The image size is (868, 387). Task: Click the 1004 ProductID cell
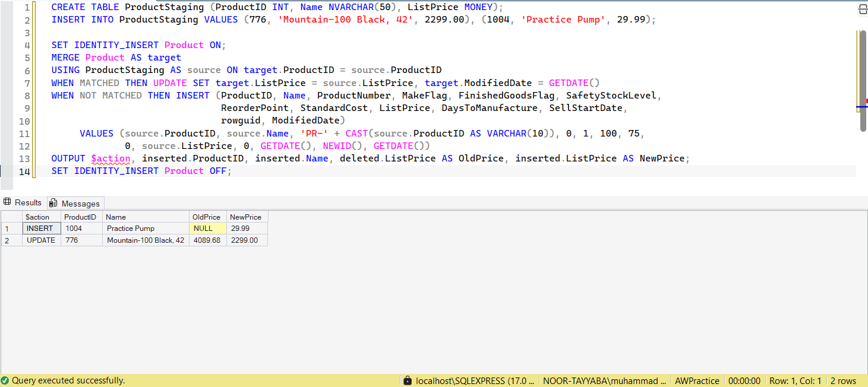81,229
